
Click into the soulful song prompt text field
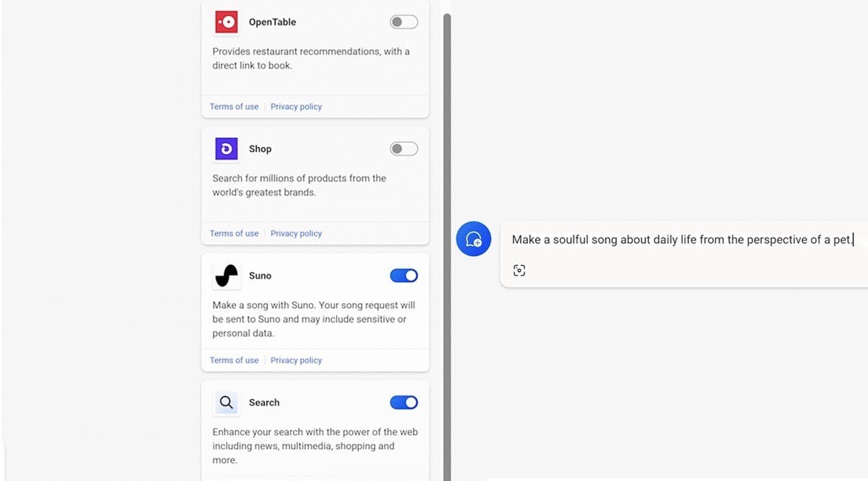pyautogui.click(x=683, y=239)
